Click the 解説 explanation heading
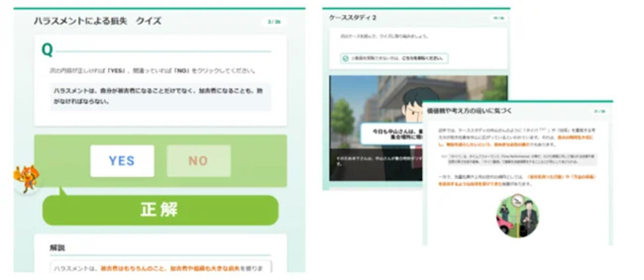The width and height of the screenshot is (644, 280). point(57,247)
